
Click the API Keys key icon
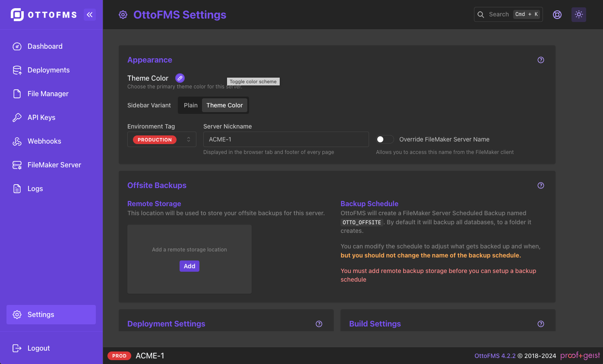coord(17,118)
